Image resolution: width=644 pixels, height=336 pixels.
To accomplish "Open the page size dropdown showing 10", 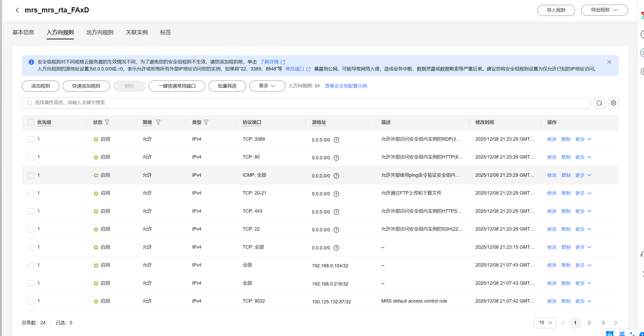I will [545, 323].
